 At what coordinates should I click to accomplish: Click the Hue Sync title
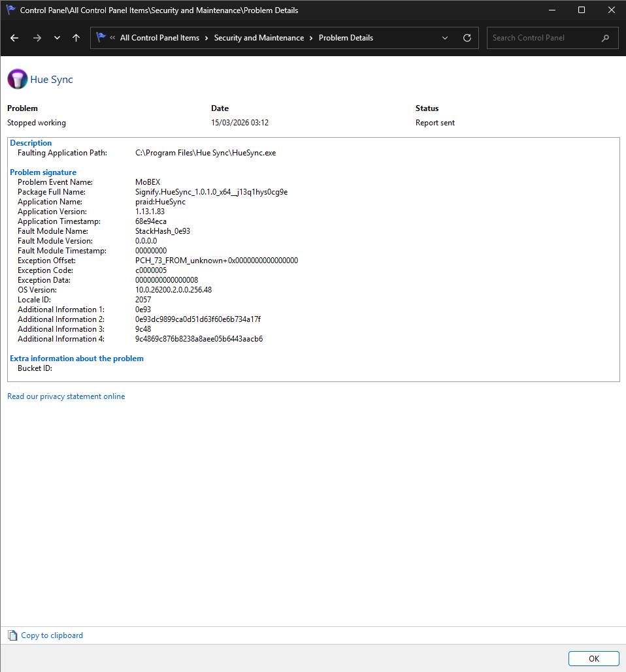(x=52, y=79)
